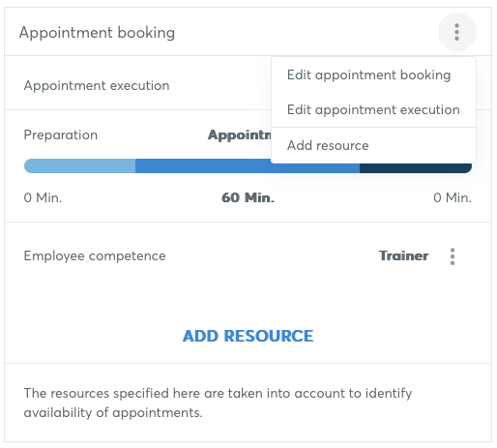Click the Trainer competence label

click(x=403, y=255)
